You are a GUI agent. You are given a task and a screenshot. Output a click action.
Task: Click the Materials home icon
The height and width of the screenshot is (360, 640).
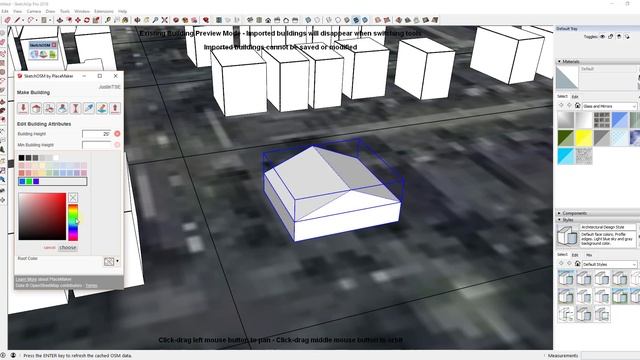pos(578,106)
